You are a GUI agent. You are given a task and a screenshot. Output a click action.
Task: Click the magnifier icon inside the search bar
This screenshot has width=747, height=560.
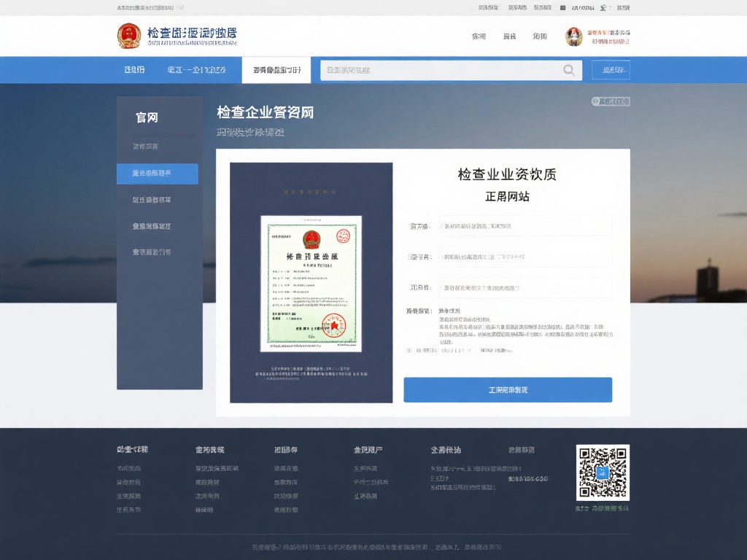click(x=569, y=70)
